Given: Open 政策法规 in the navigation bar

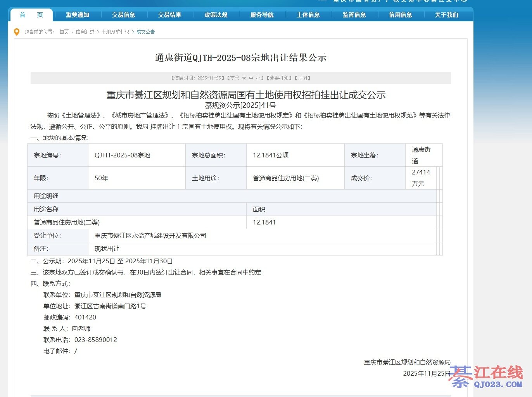Looking at the screenshot, I should point(216,15).
